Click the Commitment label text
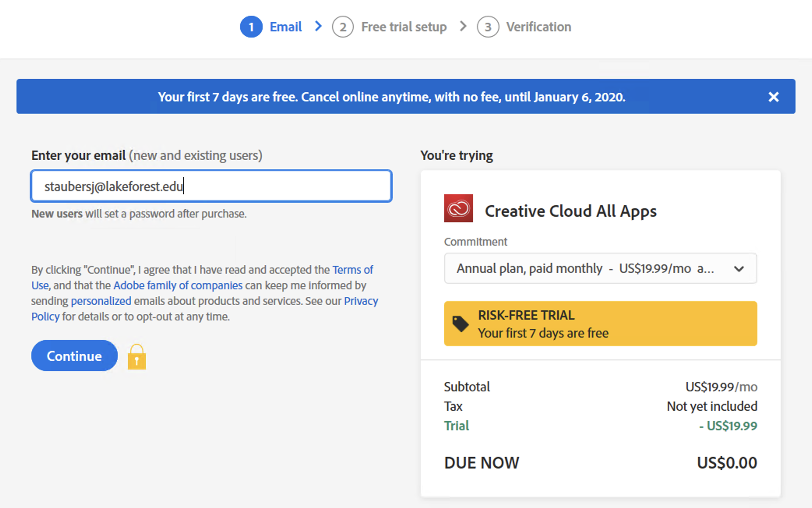This screenshot has height=508, width=812. point(475,242)
